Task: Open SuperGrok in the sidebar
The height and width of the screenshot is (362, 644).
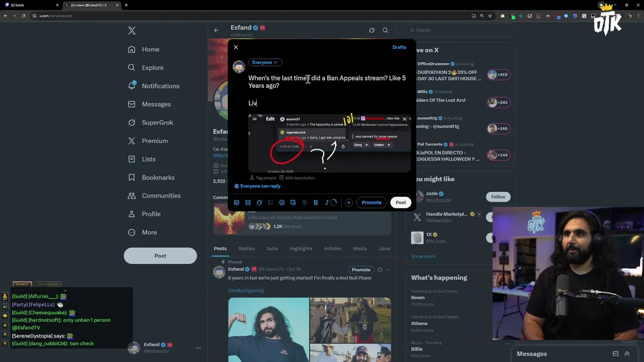Action: (150, 123)
